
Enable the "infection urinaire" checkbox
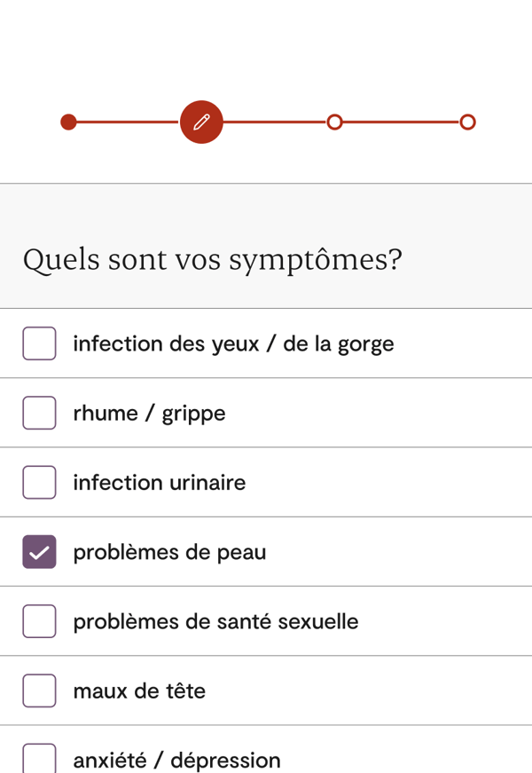[39, 482]
